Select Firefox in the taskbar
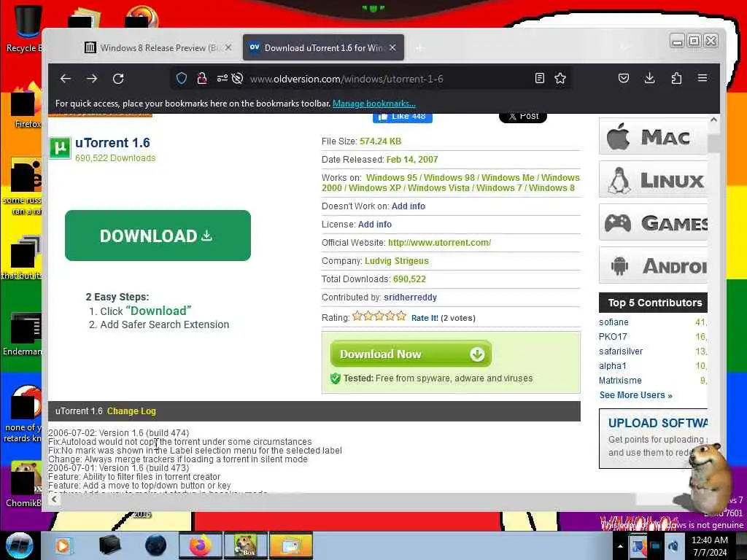747x560 pixels. (200, 545)
